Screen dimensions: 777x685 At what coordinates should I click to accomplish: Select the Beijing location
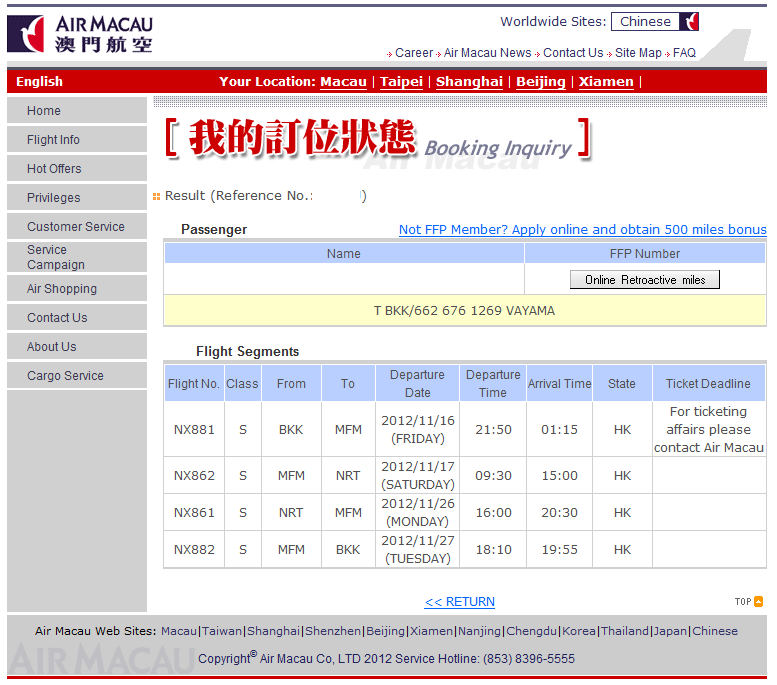541,81
